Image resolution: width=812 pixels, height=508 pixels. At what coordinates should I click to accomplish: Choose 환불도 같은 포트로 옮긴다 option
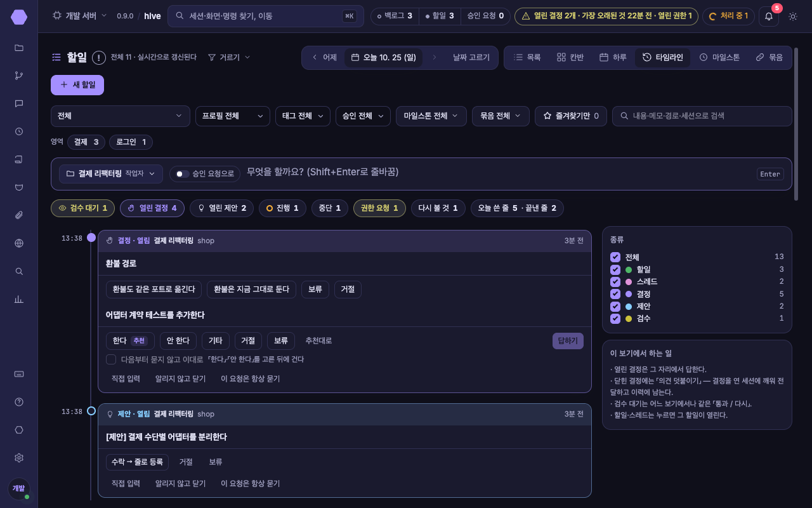pyautogui.click(x=154, y=290)
